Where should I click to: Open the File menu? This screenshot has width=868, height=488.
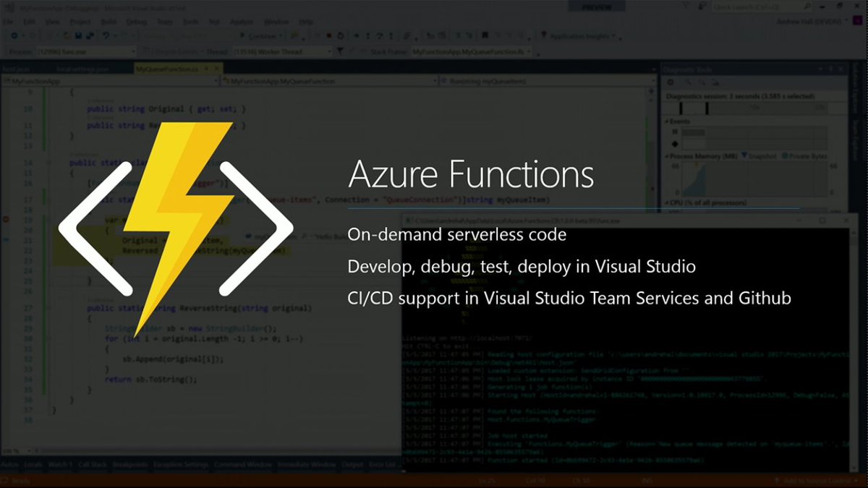(x=9, y=22)
